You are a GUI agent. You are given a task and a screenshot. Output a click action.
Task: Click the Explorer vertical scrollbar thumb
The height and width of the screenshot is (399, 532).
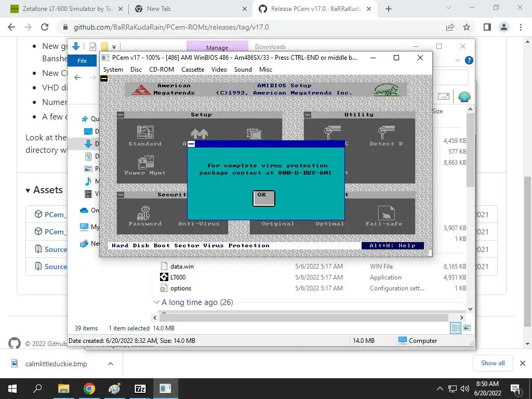click(x=470, y=150)
